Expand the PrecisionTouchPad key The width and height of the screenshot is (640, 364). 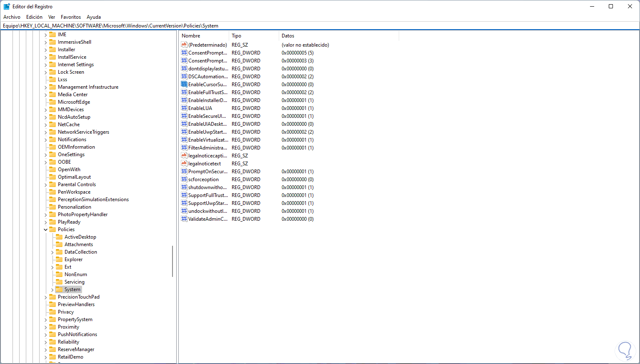coord(46,297)
